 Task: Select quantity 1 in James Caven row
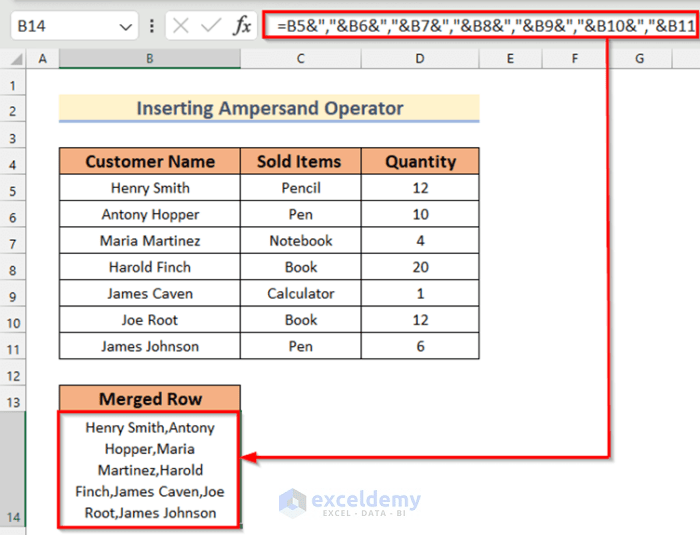[x=420, y=293]
